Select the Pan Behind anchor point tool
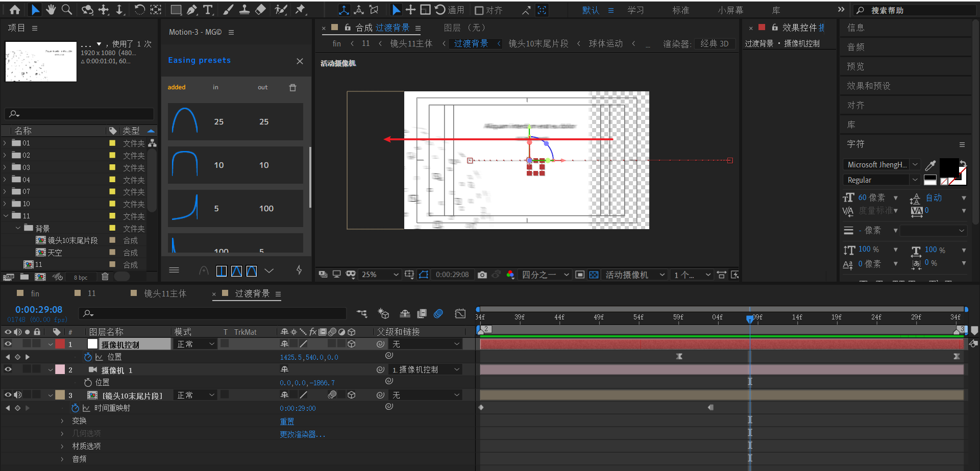 click(x=156, y=10)
